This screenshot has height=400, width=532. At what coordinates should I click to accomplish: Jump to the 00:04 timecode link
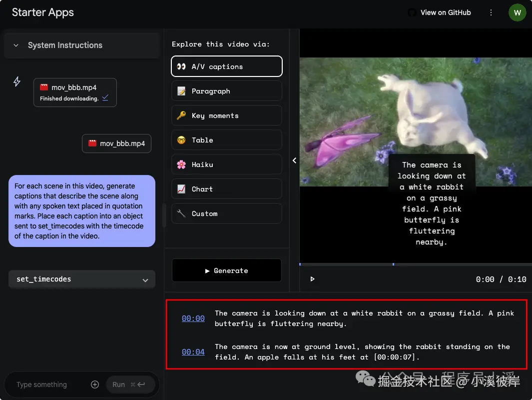(x=193, y=352)
